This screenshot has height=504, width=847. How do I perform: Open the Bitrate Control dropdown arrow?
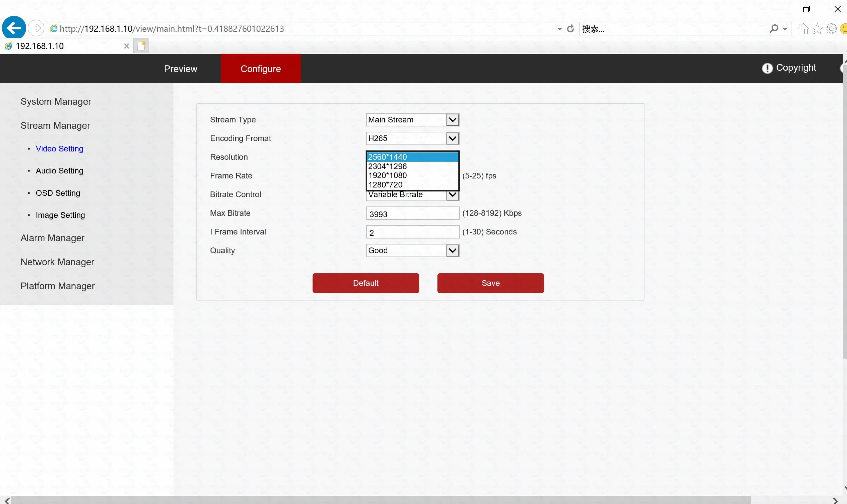point(452,195)
